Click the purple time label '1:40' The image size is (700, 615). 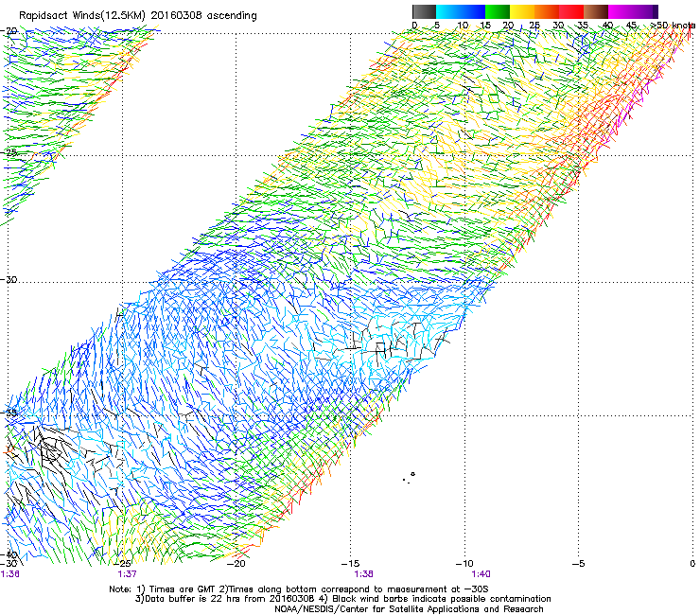tap(481, 574)
